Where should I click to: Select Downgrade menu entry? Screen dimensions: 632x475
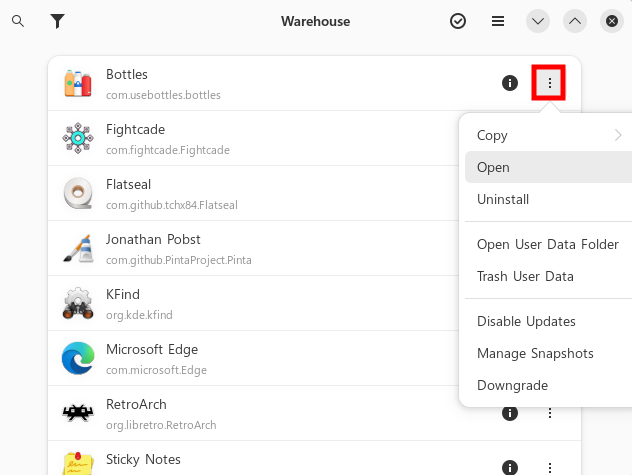pos(548,385)
